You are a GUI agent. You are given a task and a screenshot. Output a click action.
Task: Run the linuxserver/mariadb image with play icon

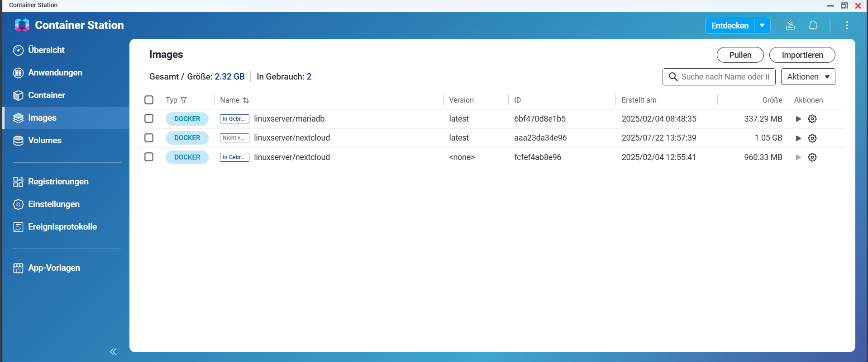[798, 119]
